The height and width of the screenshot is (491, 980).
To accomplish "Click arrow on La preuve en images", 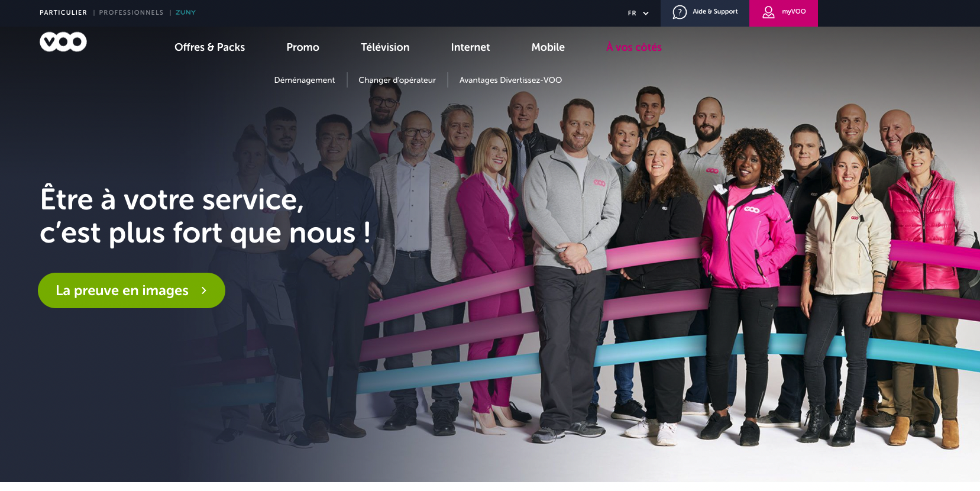I will [204, 290].
